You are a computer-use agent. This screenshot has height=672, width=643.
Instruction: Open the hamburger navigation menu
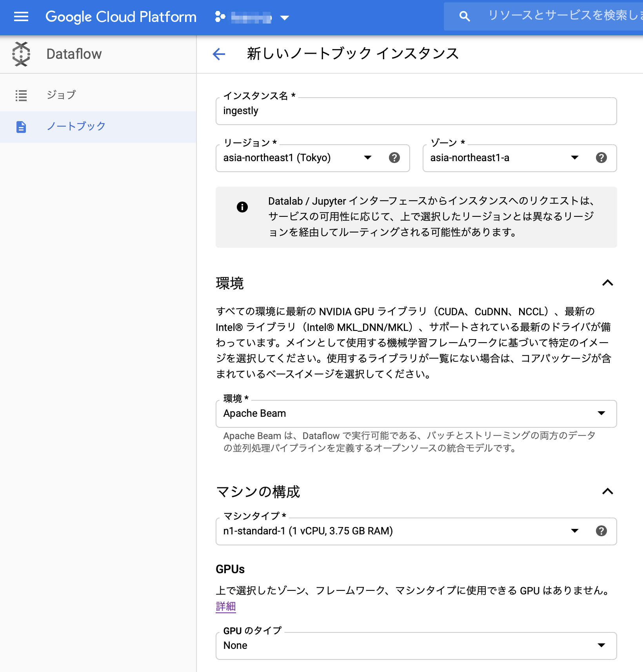[21, 16]
